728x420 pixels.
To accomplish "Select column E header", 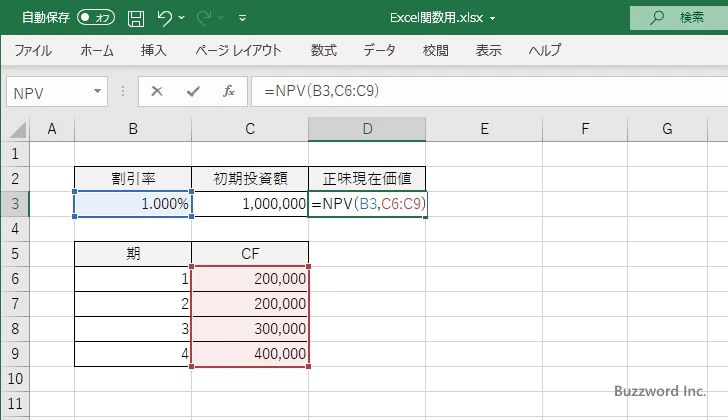I will (484, 129).
